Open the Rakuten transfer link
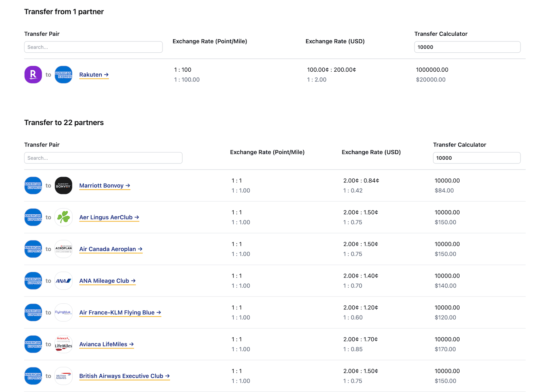 coord(94,75)
